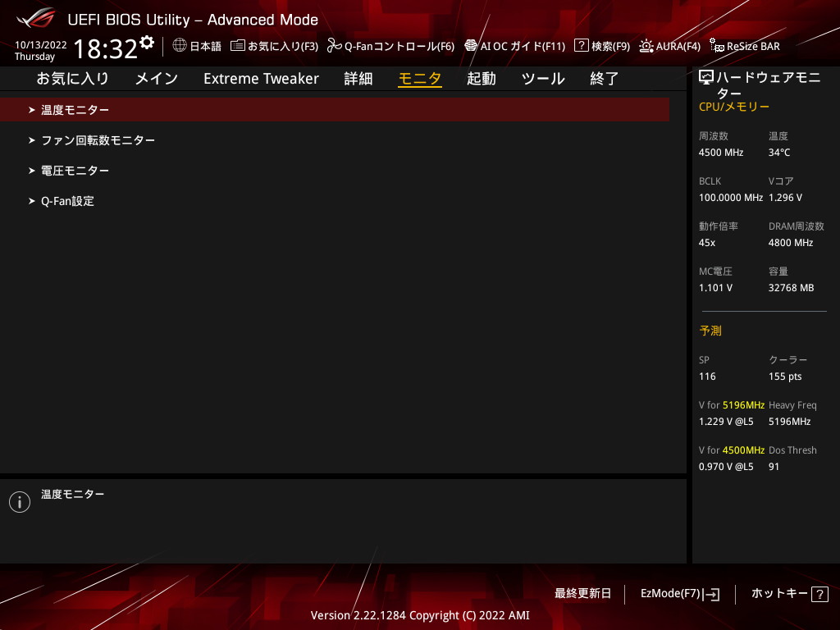The width and height of the screenshot is (840, 630).
Task: Click the hotkey question-mark box icon
Action: click(819, 594)
